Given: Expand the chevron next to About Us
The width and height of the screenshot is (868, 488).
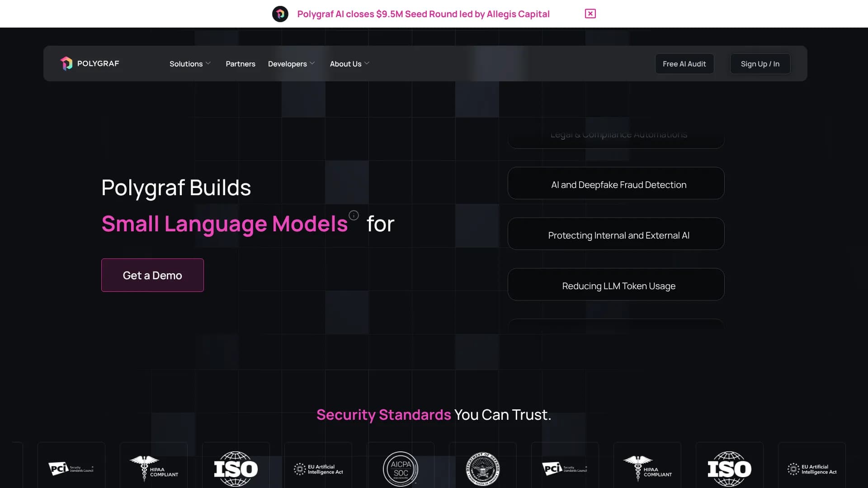Looking at the screenshot, I should (367, 63).
